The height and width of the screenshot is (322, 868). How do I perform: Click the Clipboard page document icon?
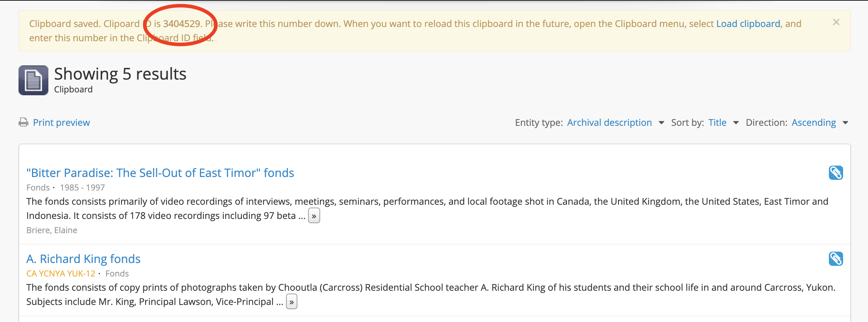click(x=33, y=80)
